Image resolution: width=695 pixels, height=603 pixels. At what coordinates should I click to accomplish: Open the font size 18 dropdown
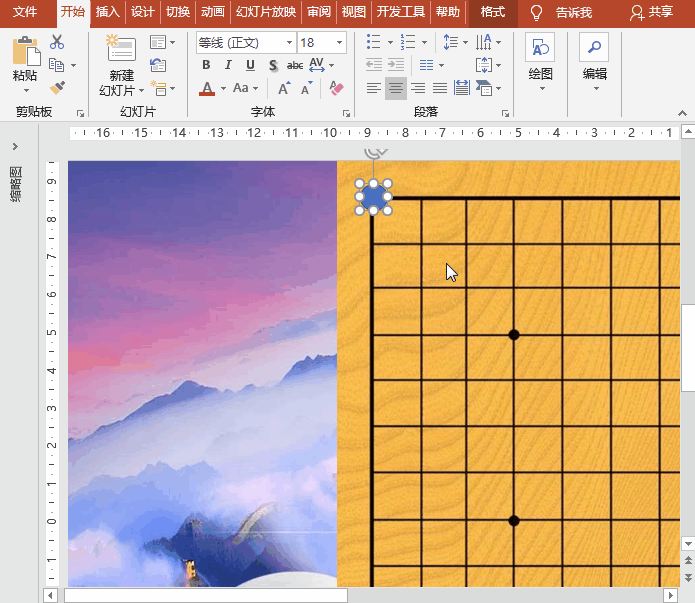(x=339, y=43)
